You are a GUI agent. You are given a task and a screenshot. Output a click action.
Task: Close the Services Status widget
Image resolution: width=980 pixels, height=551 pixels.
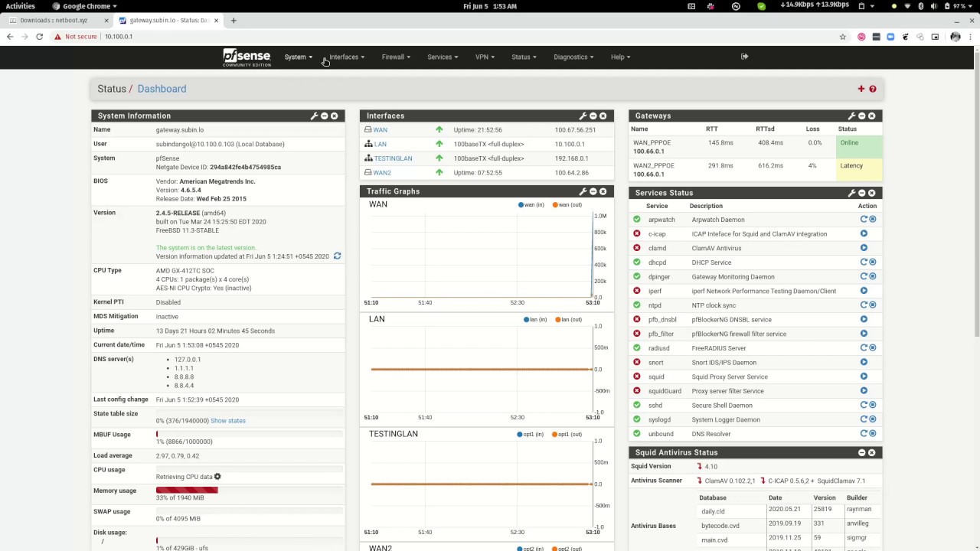(x=871, y=193)
